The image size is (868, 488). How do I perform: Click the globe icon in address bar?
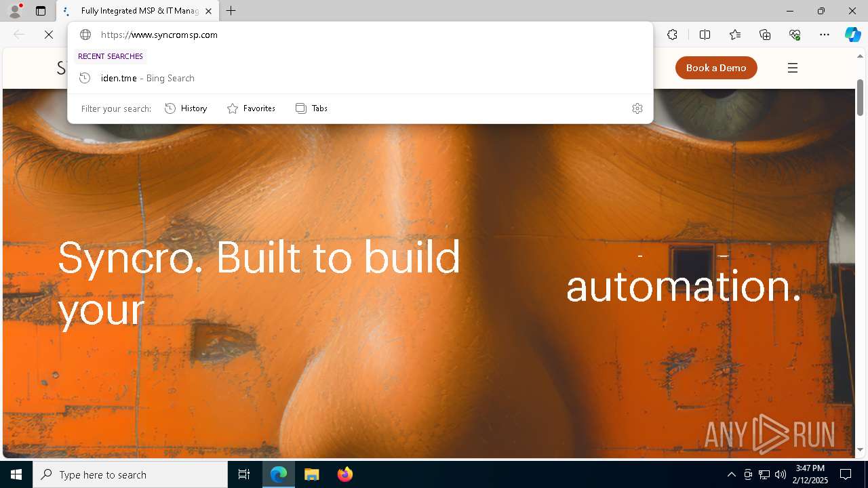coord(85,35)
